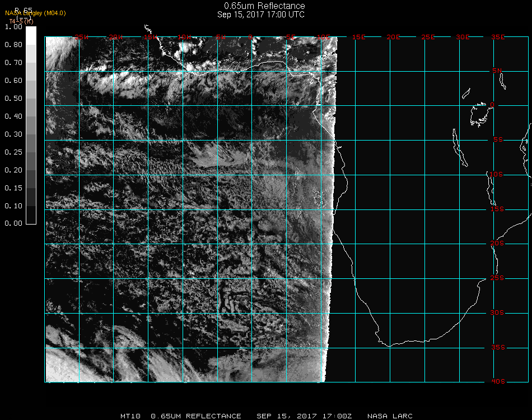Click the 25S latitude label

(497, 278)
